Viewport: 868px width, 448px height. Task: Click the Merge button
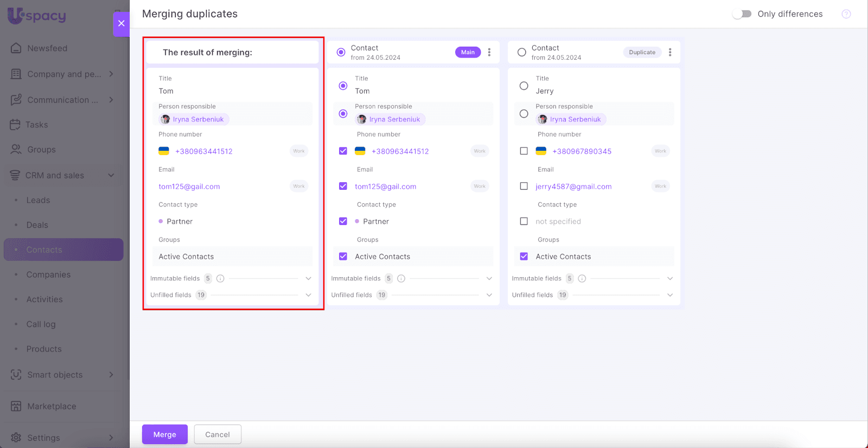(164, 434)
